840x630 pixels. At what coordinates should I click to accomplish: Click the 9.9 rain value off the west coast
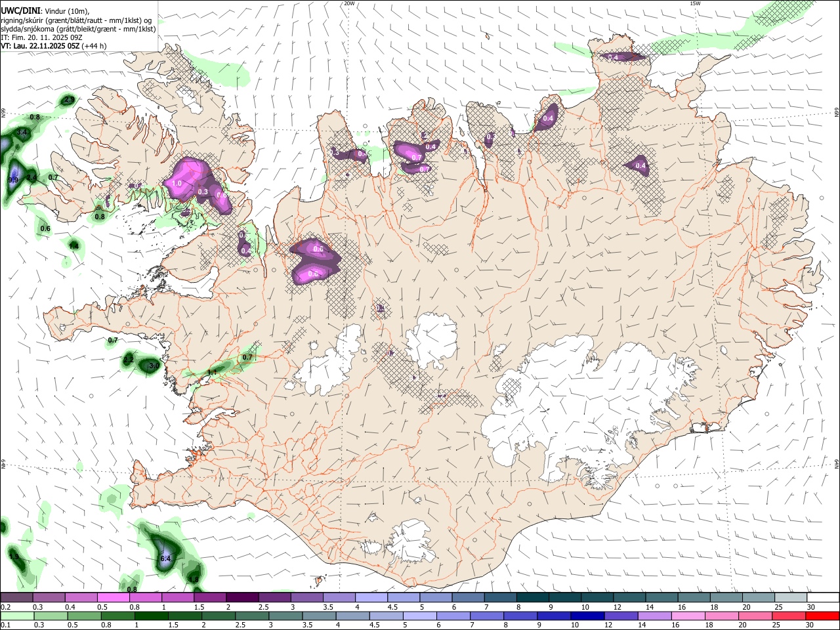pyautogui.click(x=13, y=180)
